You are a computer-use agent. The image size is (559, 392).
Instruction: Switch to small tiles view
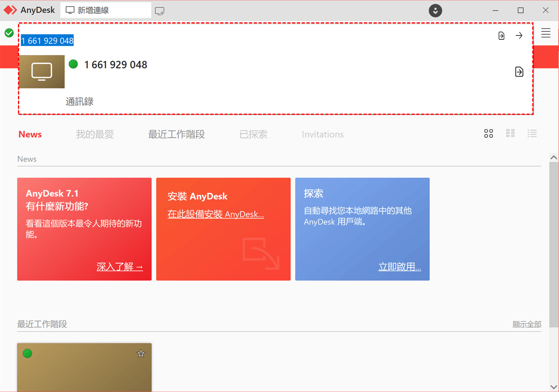point(510,134)
